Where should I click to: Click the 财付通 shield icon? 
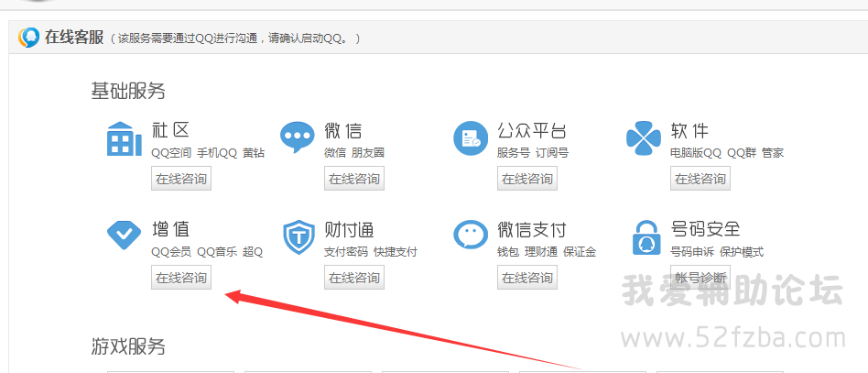pyautogui.click(x=298, y=237)
